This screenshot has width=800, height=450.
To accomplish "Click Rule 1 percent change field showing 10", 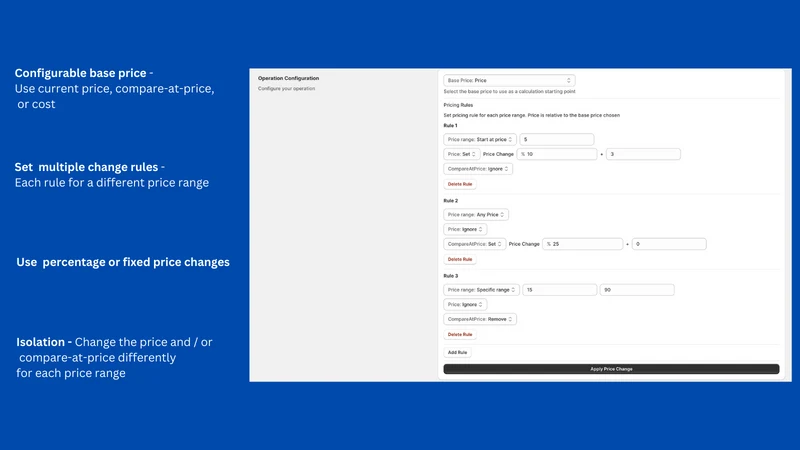I will point(557,154).
